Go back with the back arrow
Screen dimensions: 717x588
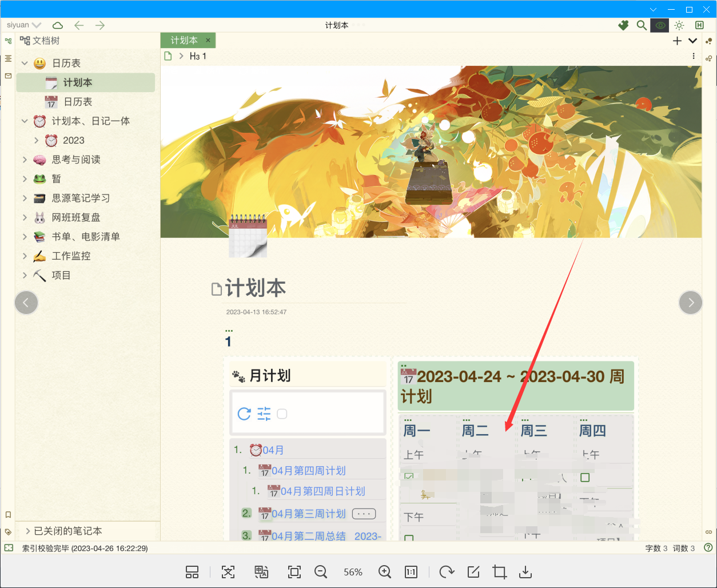tap(79, 25)
